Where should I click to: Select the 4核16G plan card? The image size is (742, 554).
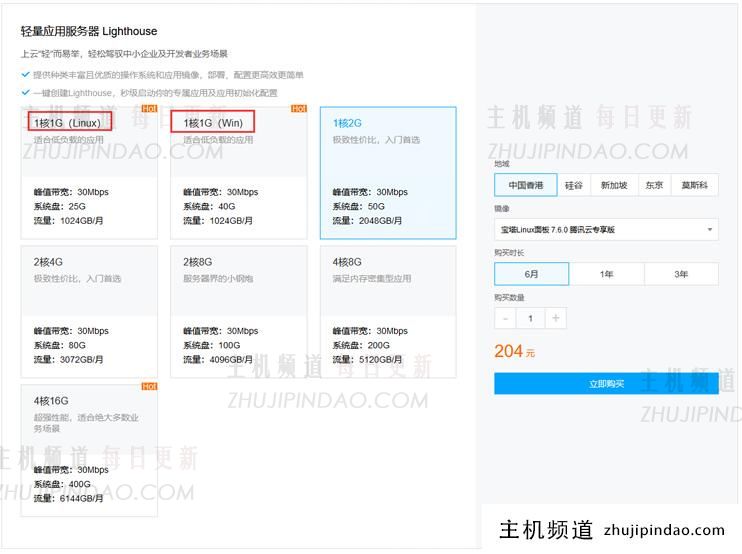pos(88,449)
